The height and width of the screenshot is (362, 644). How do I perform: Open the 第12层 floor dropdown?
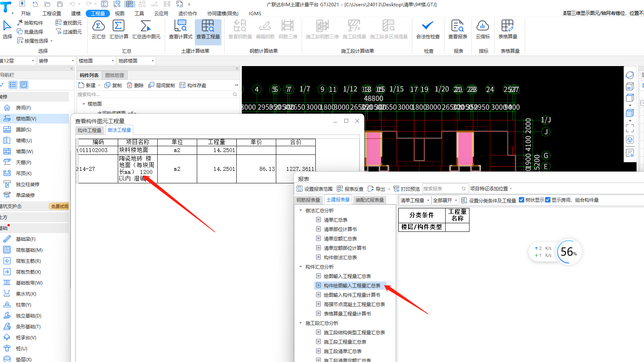17,61
